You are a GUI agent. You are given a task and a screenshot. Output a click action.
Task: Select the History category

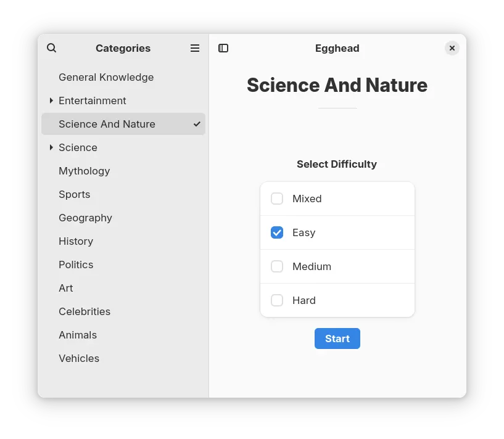[123, 241]
